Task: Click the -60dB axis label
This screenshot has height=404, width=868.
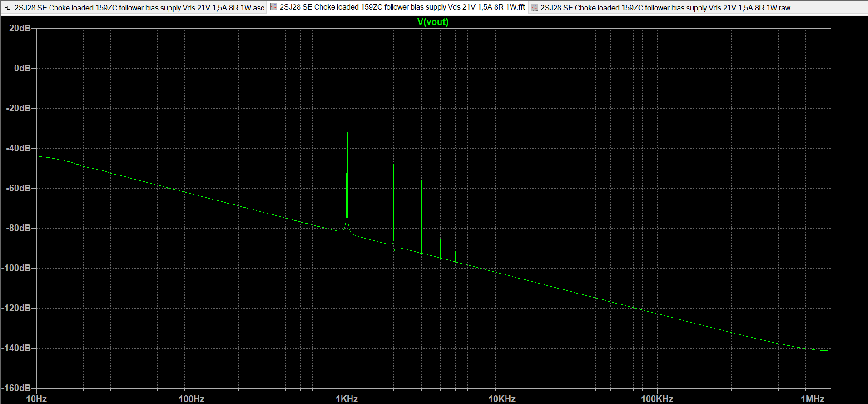Action: click(x=18, y=188)
